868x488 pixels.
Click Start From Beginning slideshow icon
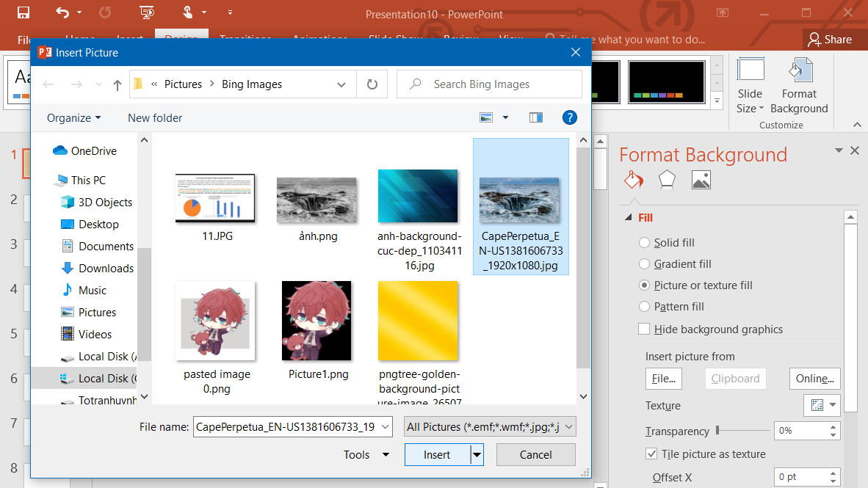click(x=147, y=12)
